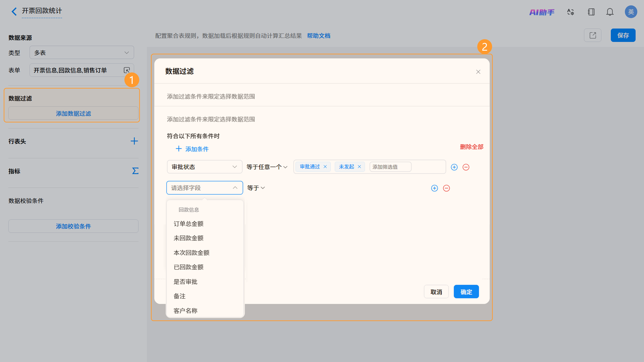
Task: Open the notifications bell
Action: [610, 12]
